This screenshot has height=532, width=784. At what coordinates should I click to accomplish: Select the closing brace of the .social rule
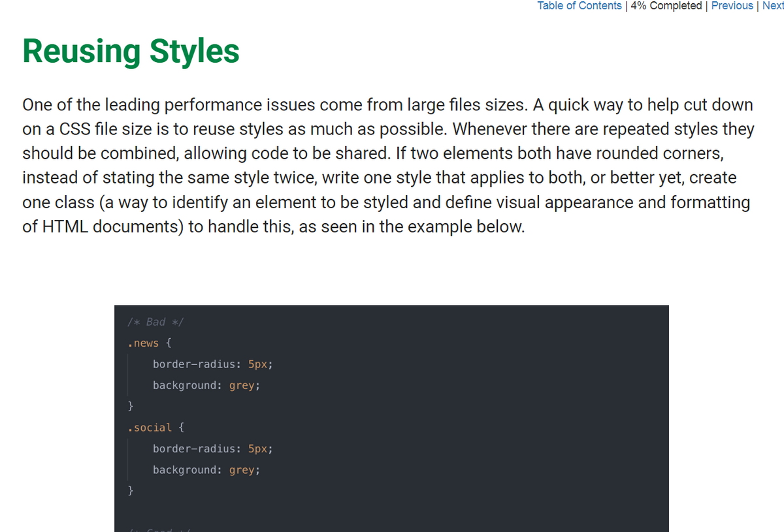click(x=131, y=490)
